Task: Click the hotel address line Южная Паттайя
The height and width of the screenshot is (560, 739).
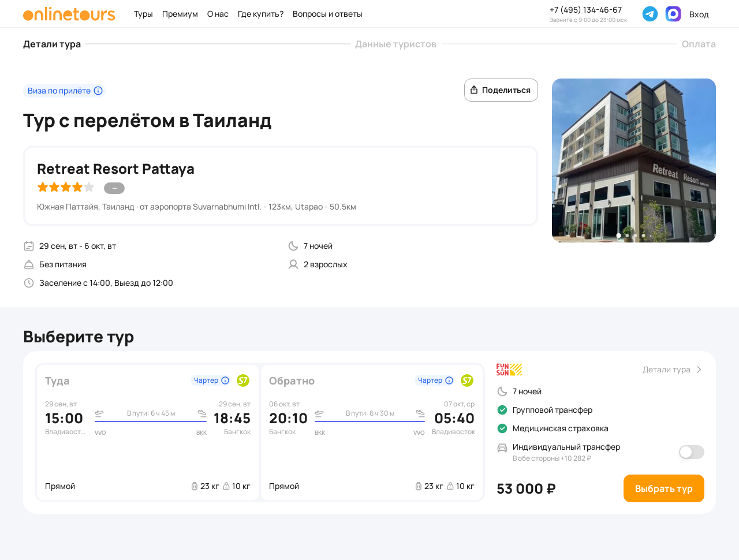Action: [x=196, y=207]
